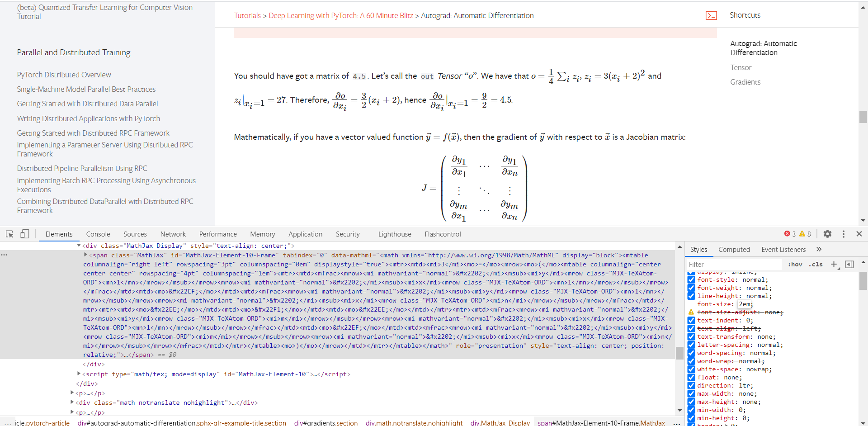This screenshot has width=868, height=426.
Task: Uncheck the font-style property
Action: [x=691, y=279]
